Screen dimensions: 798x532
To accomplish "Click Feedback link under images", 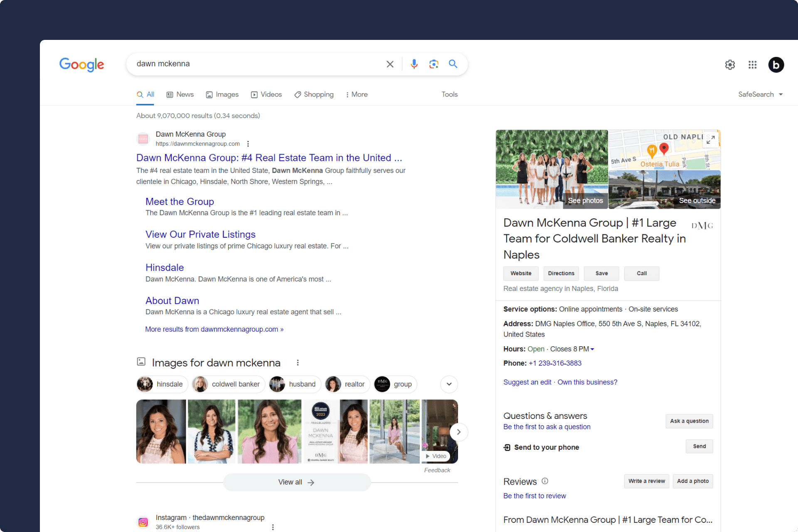I will tap(437, 470).
